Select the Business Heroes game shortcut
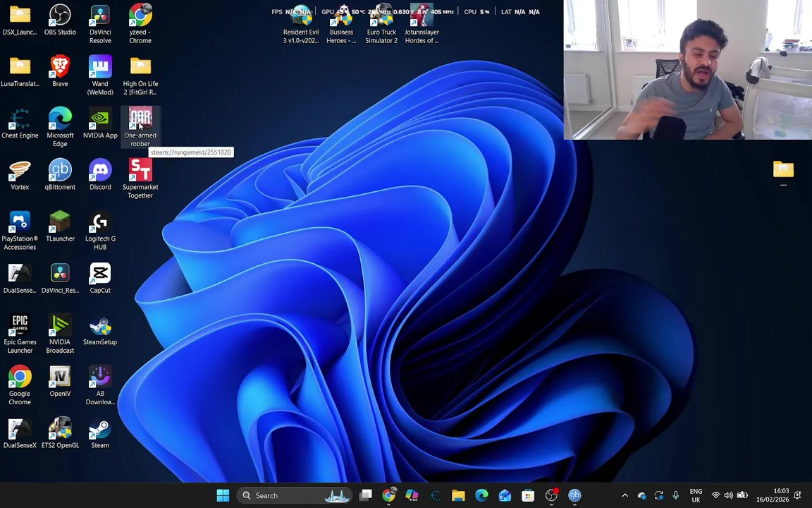The image size is (812, 508). click(341, 25)
